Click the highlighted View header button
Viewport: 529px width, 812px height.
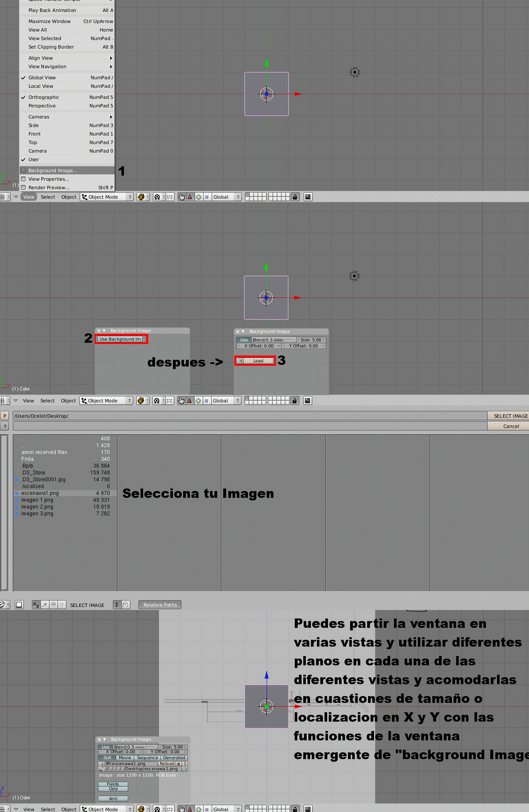click(29, 197)
